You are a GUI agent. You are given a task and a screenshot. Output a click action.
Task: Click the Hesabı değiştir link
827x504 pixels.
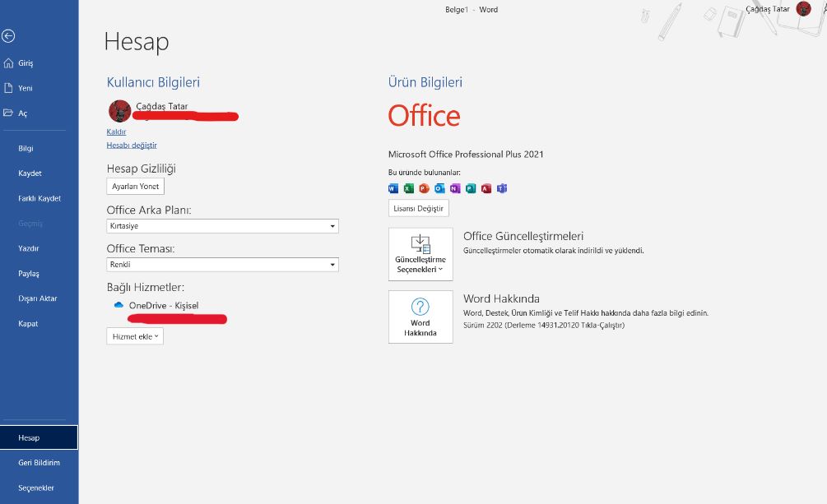(132, 146)
